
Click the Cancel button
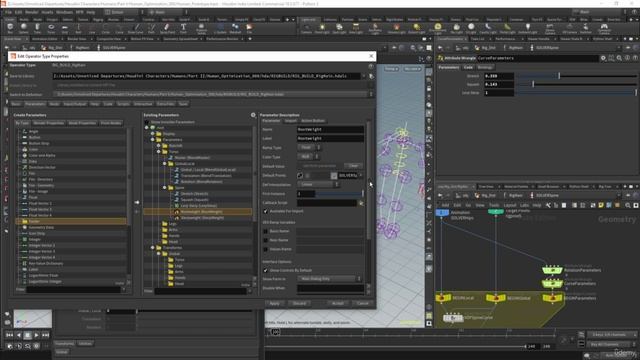click(362, 303)
